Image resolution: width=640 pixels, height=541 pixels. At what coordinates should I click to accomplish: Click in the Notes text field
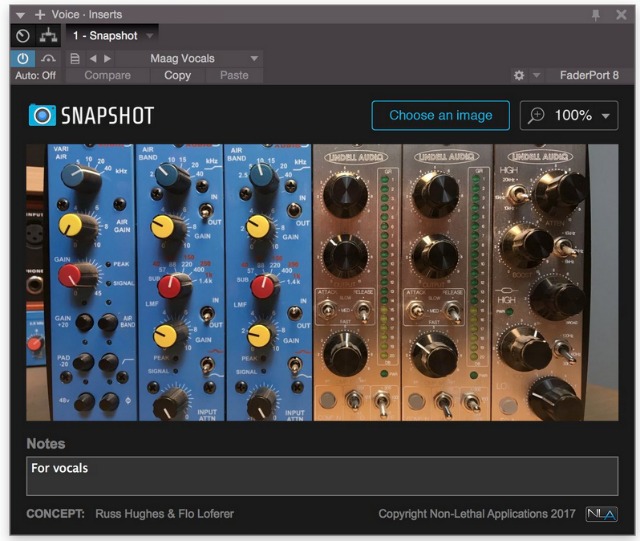pyautogui.click(x=322, y=476)
